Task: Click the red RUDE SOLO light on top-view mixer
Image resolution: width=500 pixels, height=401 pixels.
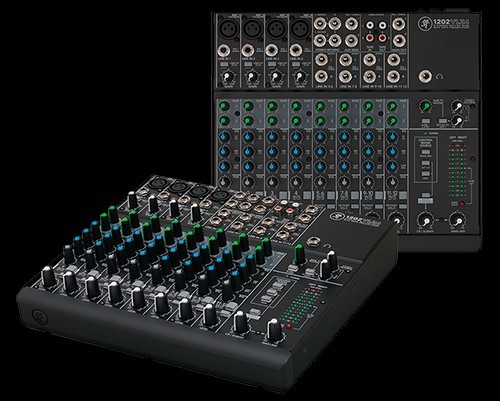Action: 462,203
